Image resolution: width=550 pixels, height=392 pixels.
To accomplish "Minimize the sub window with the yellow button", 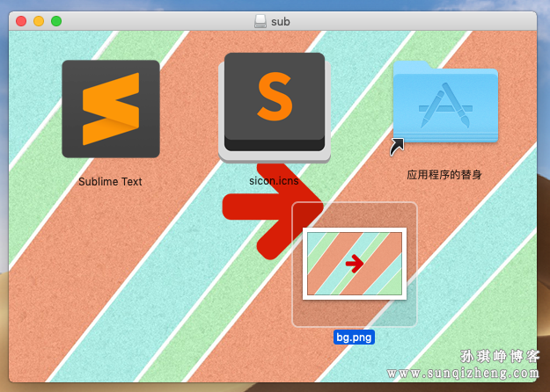I will [39, 21].
